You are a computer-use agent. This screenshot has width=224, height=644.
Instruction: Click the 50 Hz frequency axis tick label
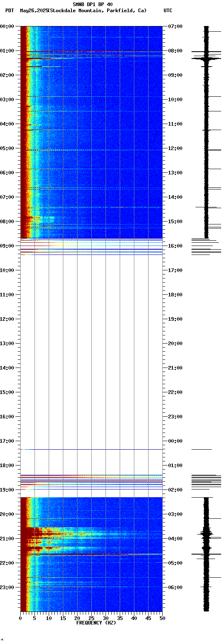162,618
